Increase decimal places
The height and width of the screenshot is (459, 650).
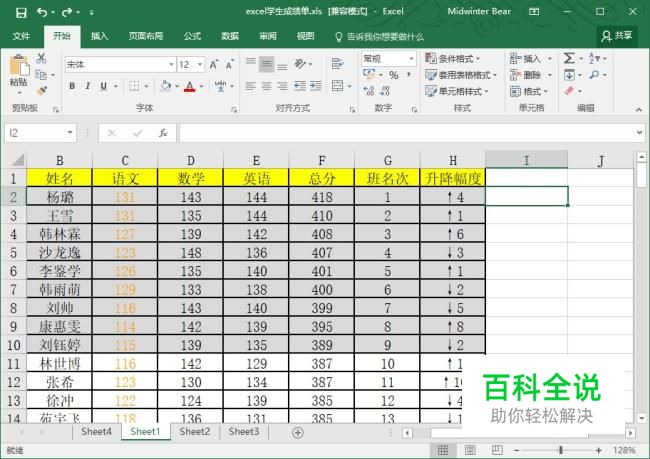pos(369,91)
